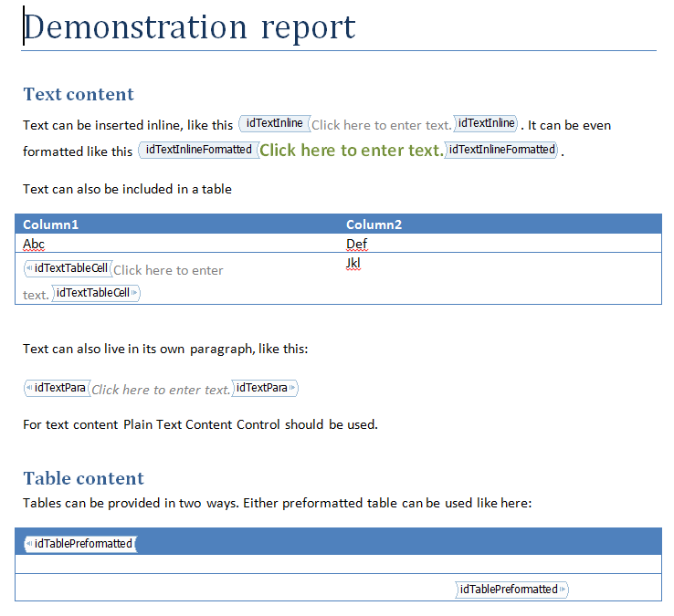Click the 'Table content' heading
This screenshot has height=616, width=674.
pos(84,478)
